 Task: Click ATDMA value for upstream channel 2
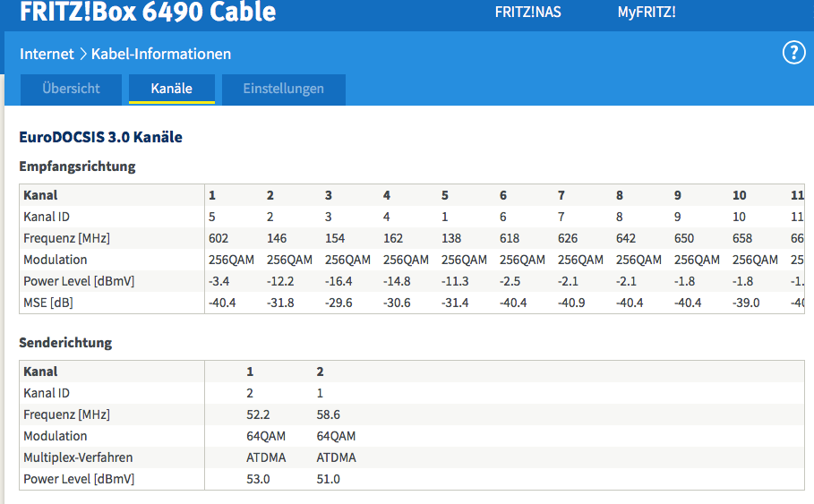[x=337, y=457]
